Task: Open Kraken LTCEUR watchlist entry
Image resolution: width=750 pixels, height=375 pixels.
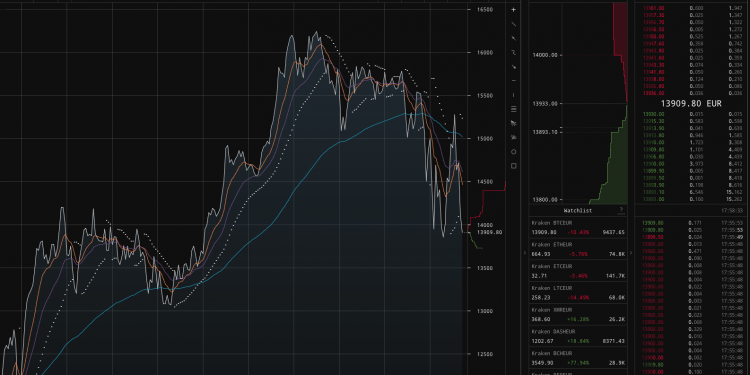Action: pos(578,293)
